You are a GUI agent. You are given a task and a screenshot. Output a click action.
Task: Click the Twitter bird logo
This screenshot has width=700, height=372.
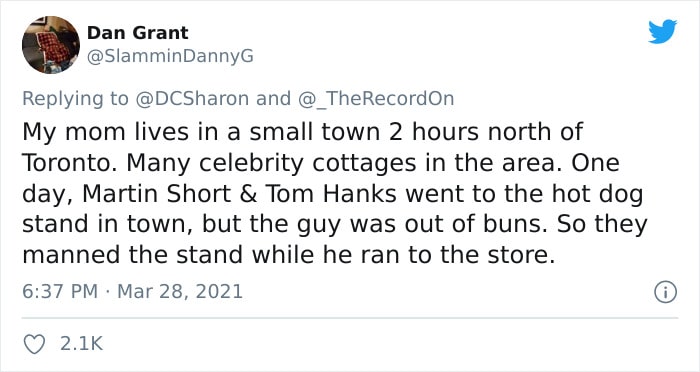pyautogui.click(x=662, y=31)
